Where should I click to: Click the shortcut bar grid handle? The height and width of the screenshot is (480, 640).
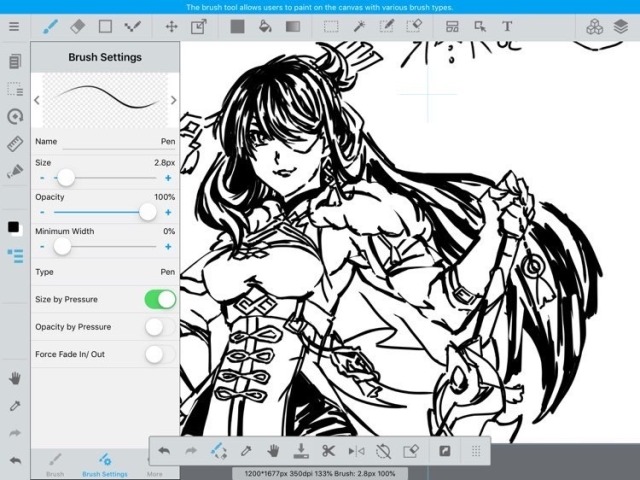[x=476, y=451]
